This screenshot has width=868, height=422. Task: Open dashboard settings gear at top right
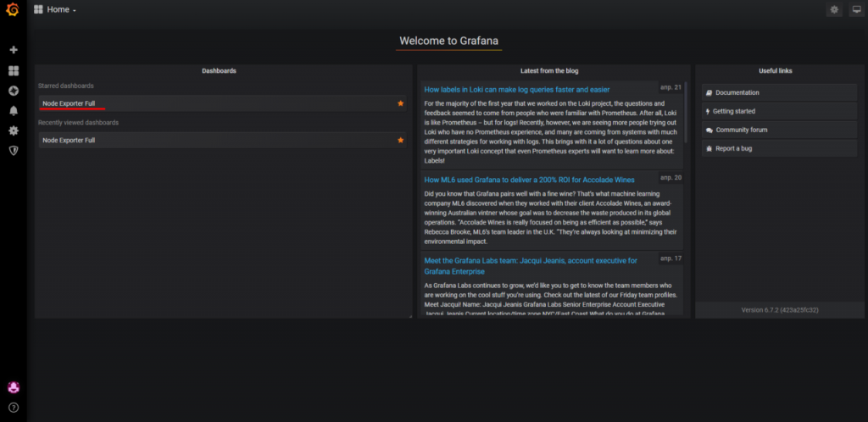834,10
